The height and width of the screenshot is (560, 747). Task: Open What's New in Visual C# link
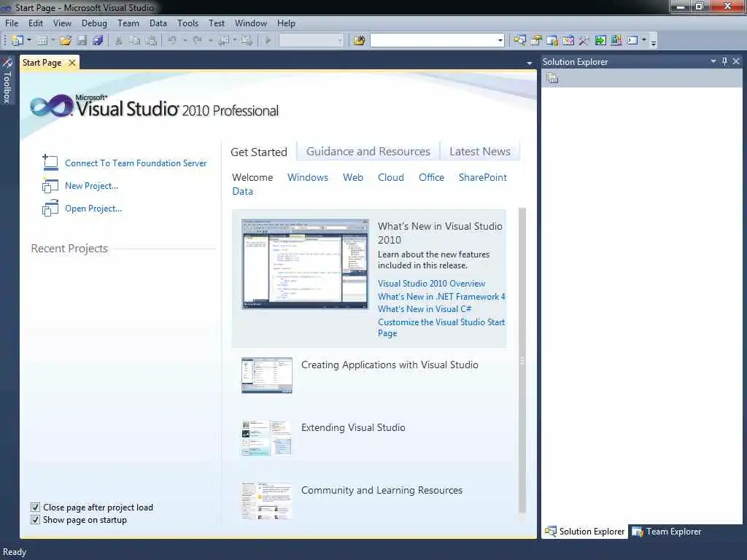tap(425, 309)
